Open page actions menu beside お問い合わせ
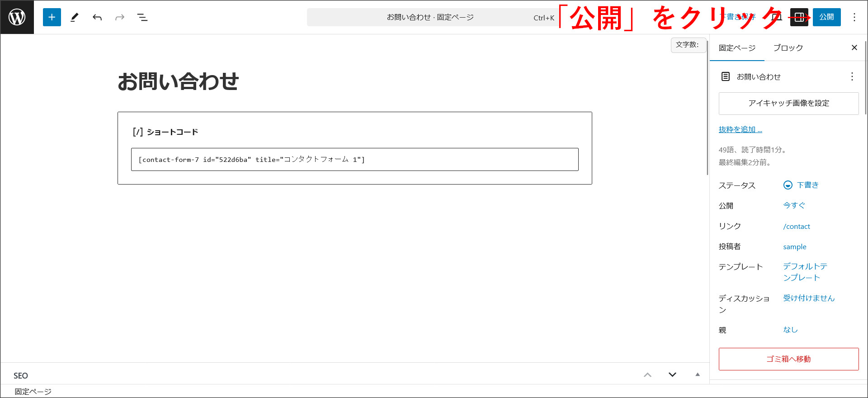The height and width of the screenshot is (398, 868). [x=852, y=76]
